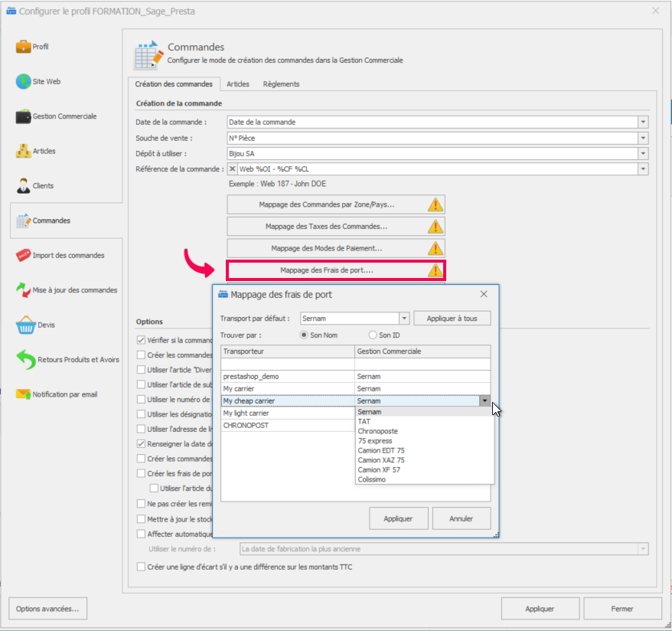Click Annuler in the mapping dialog
This screenshot has width=672, height=631.
(x=461, y=518)
